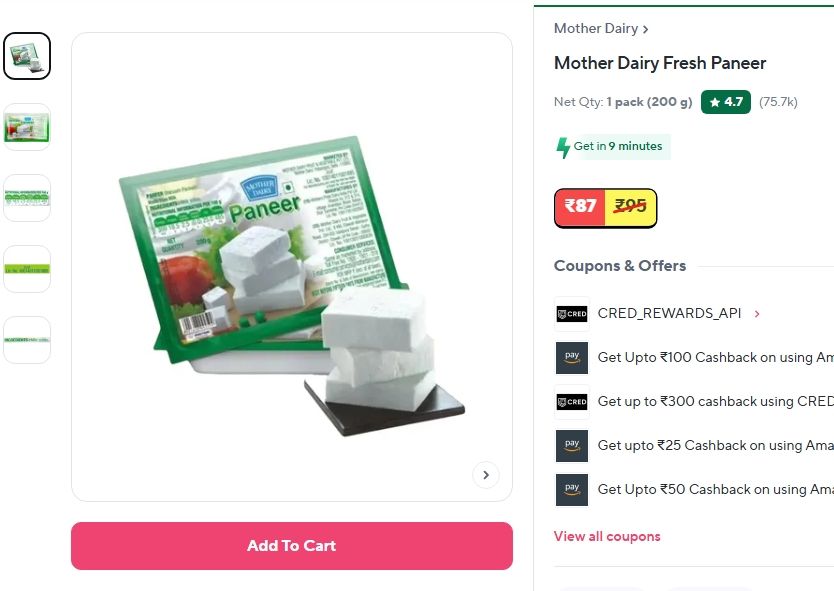Viewport: 834px width, 591px height.
Task: Open the ₹300 cashback CRED offer
Action: tap(715, 402)
